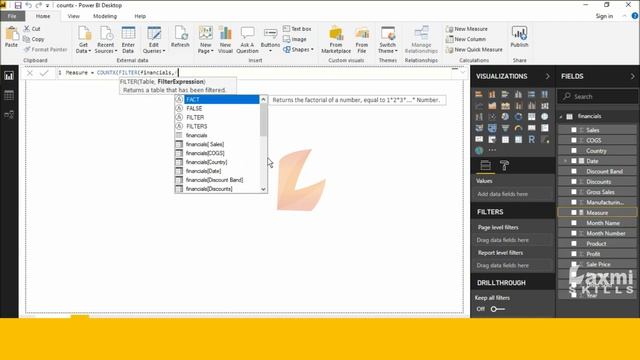
Task: Select the R script visual
Action: coord(531,140)
